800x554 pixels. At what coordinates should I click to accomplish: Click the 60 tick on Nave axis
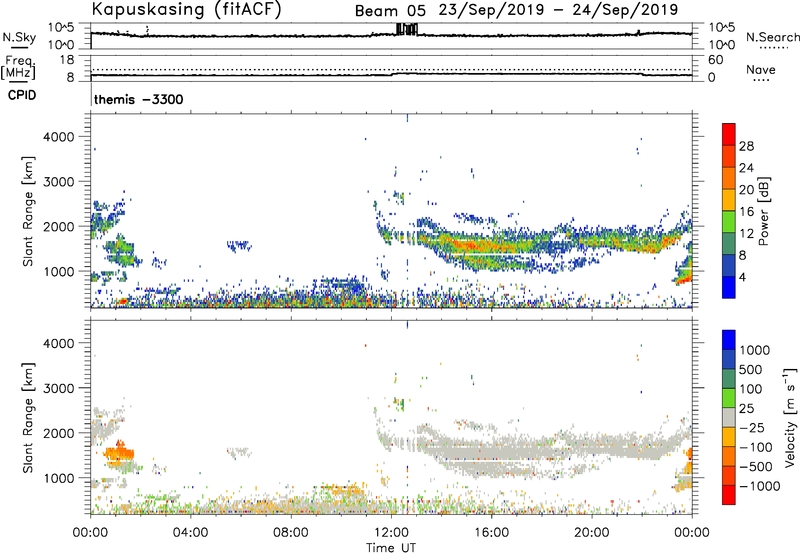[715, 60]
